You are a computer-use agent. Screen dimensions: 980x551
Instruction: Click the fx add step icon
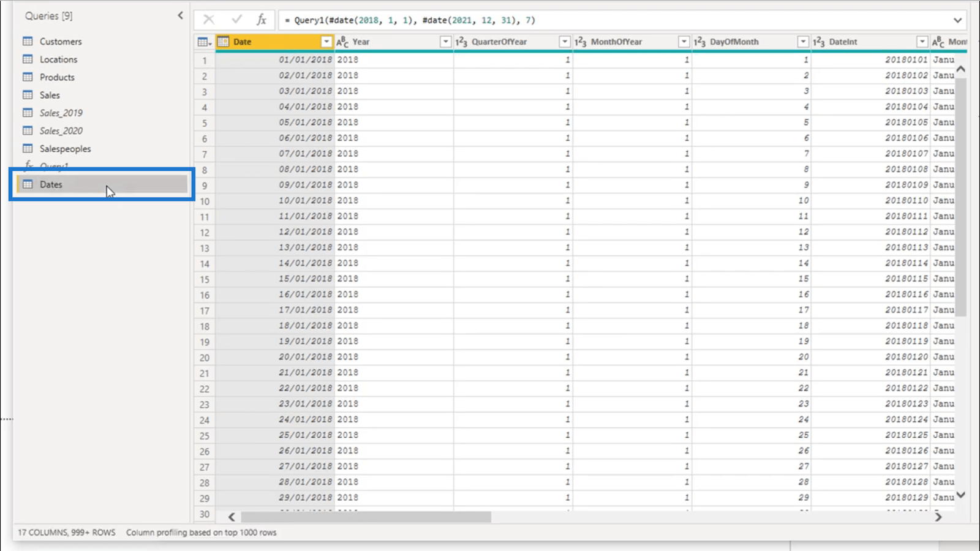click(x=262, y=20)
